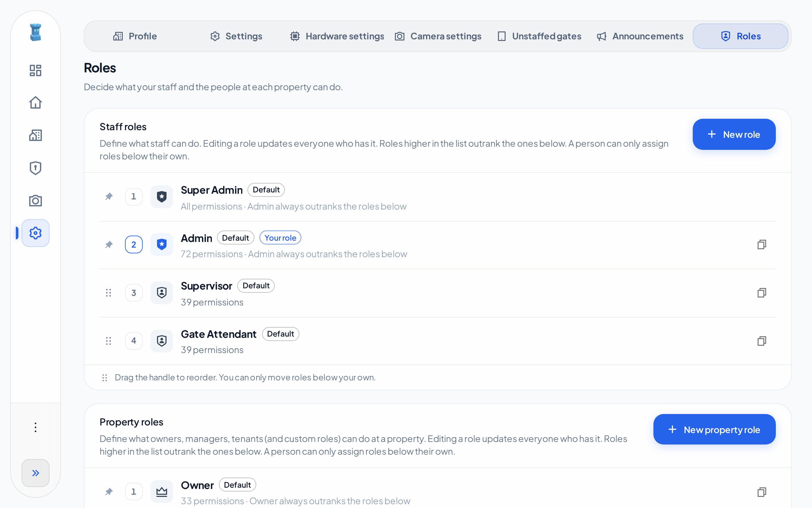Grab the Gate Attendant row drag handle
This screenshot has width=812, height=508.
point(108,341)
